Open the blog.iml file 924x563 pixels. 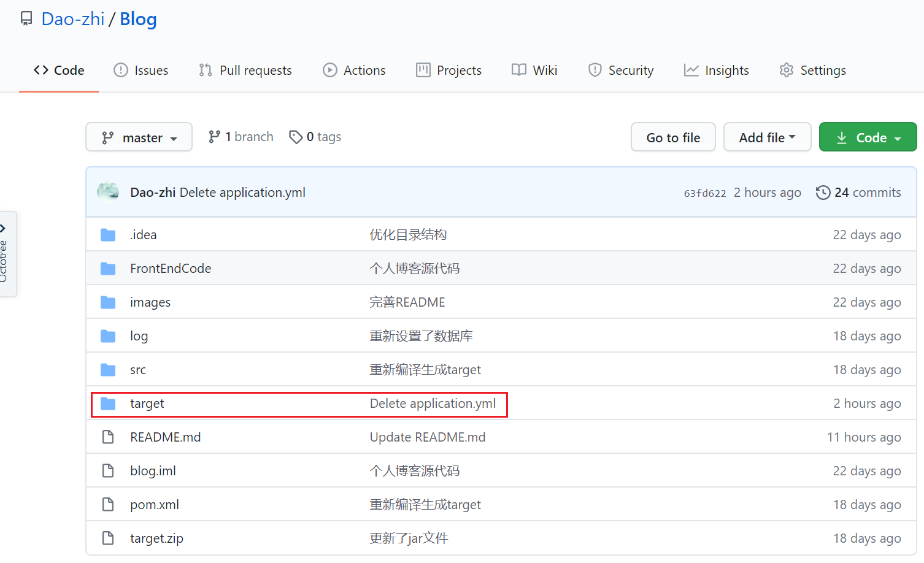153,471
